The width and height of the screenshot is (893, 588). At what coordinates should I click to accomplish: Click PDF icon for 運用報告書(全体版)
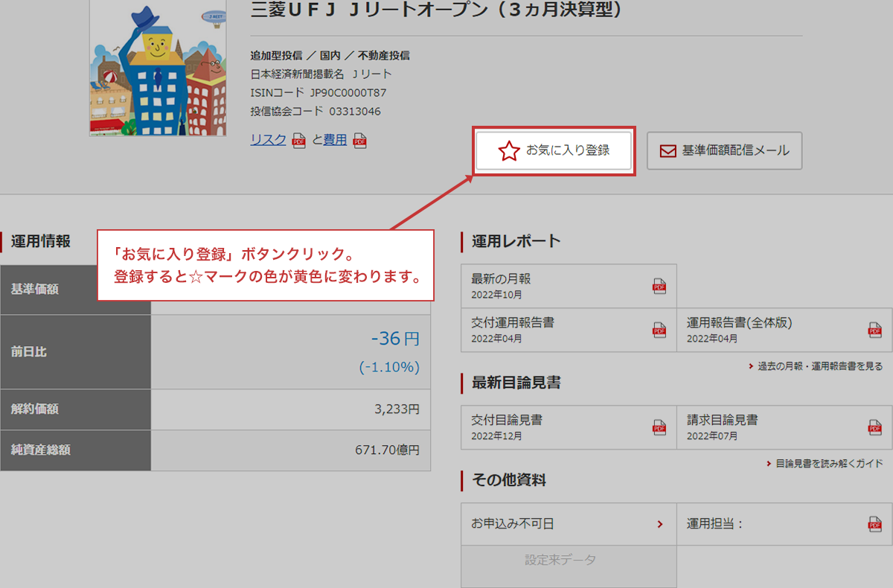tap(875, 330)
